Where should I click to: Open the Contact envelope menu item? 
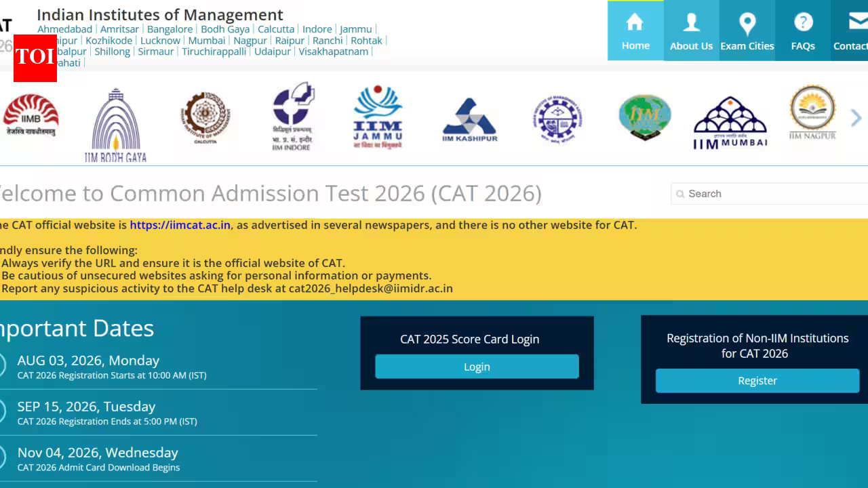(850, 30)
